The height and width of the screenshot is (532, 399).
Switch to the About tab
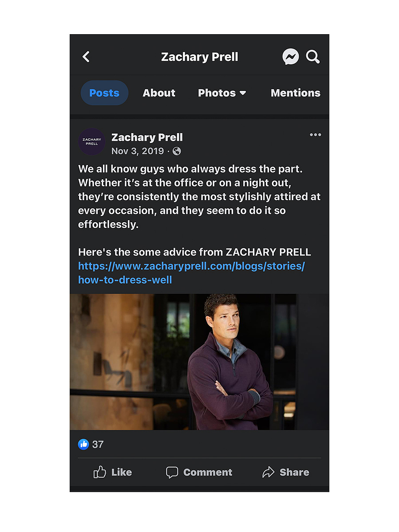[159, 93]
